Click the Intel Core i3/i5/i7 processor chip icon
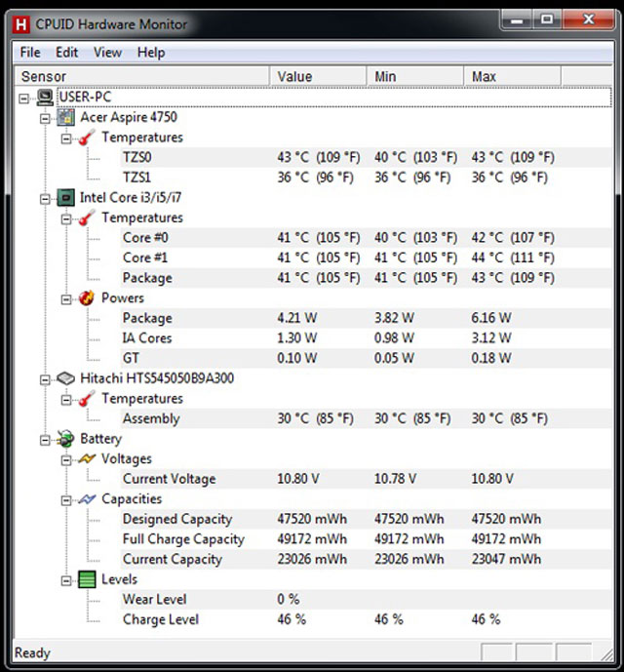 (x=66, y=198)
